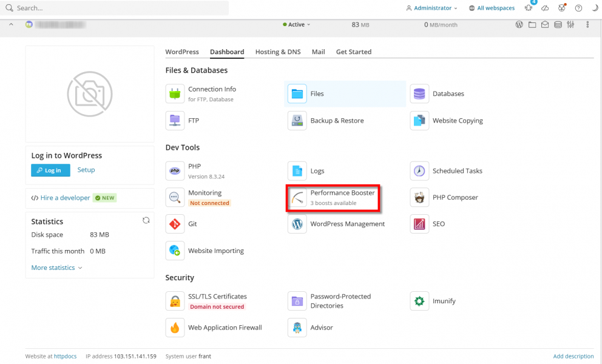Open the notifications bell

point(529,8)
